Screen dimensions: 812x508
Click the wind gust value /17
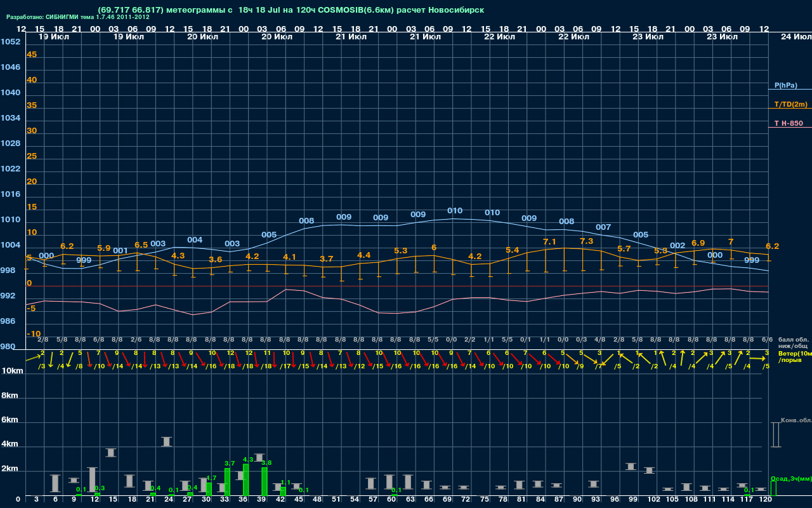(x=285, y=366)
